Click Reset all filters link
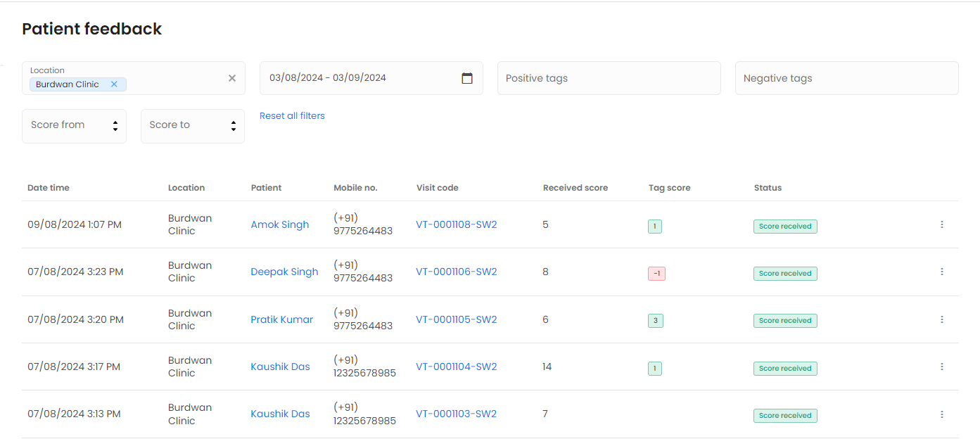The width and height of the screenshot is (980, 439). (292, 116)
